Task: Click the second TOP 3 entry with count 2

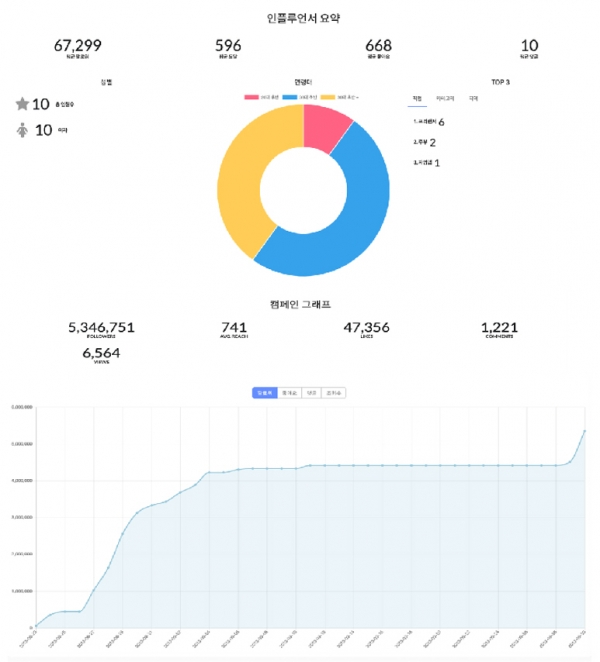Action: (424, 142)
